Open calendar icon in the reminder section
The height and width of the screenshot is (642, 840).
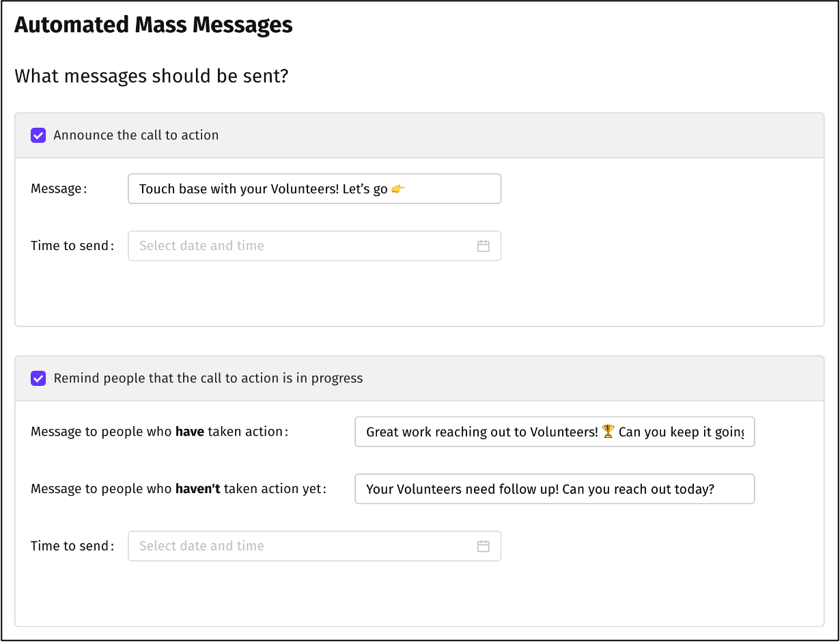pos(483,546)
